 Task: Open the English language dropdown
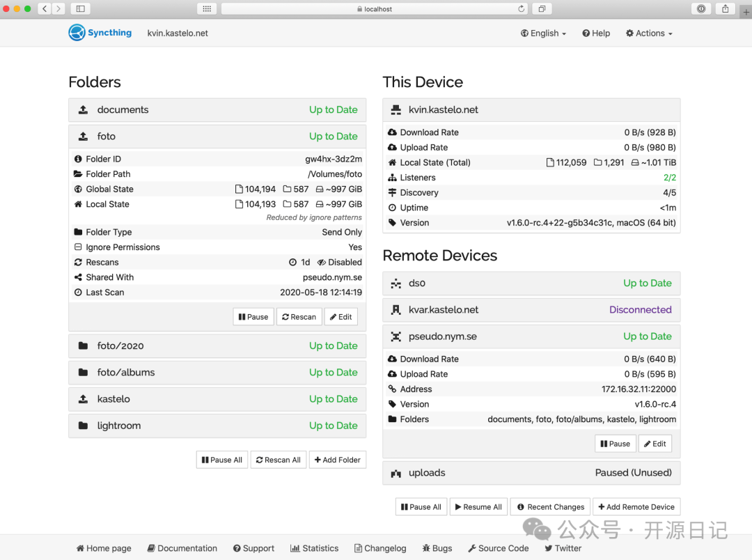click(x=543, y=33)
